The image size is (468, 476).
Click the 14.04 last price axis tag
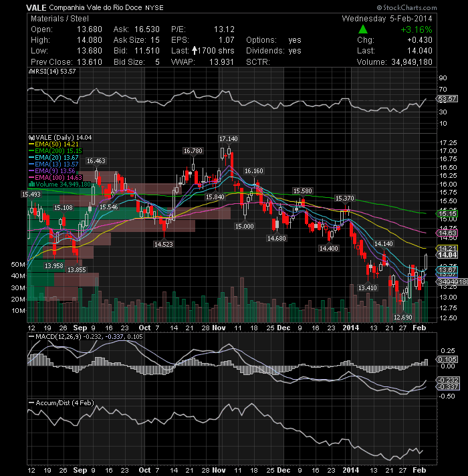[447, 255]
